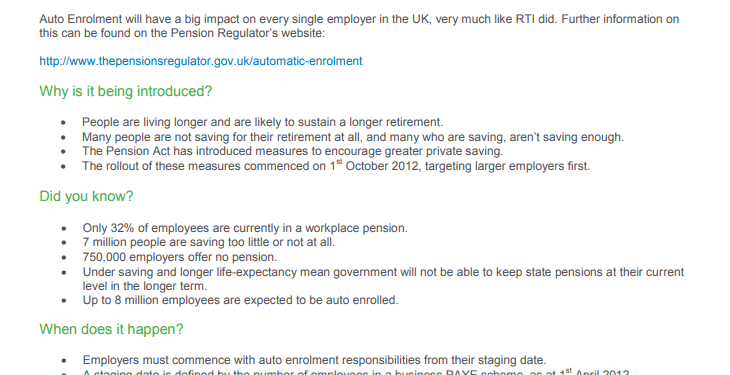Click the '750,000 employers offer no pension' line
Image resolution: width=730 pixels, height=375 pixels.
(180, 257)
